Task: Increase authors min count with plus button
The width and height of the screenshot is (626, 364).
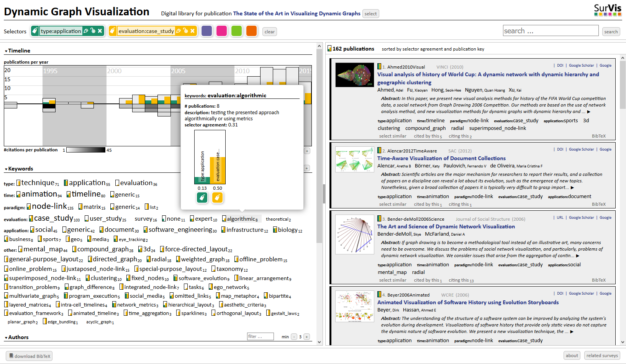Action: 307,337
